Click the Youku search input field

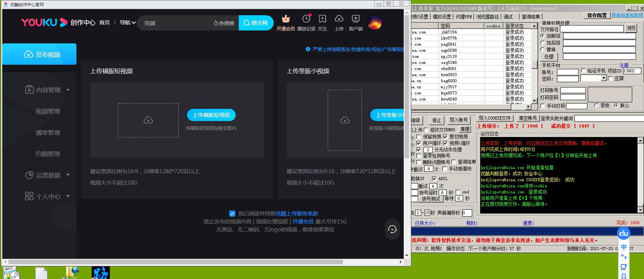pos(176,23)
